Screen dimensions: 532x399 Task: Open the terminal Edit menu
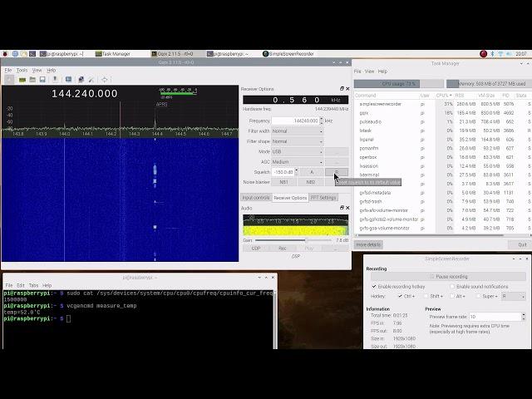point(21,285)
